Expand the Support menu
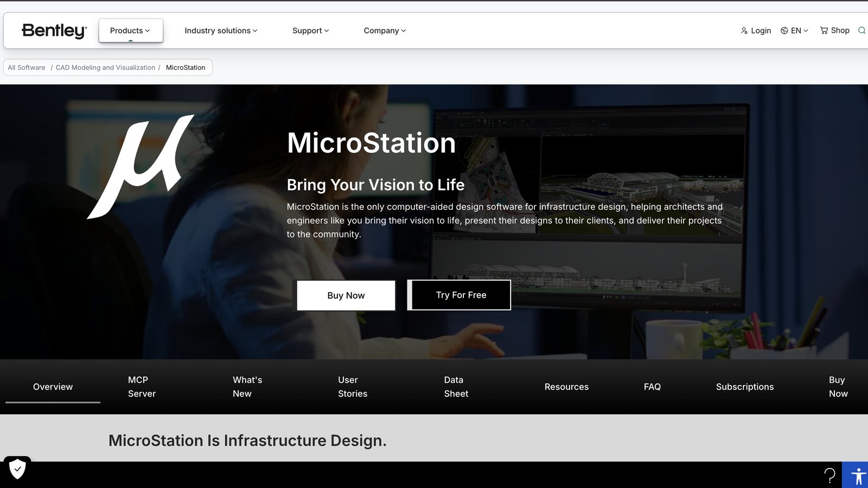The height and width of the screenshot is (488, 868). tap(310, 31)
